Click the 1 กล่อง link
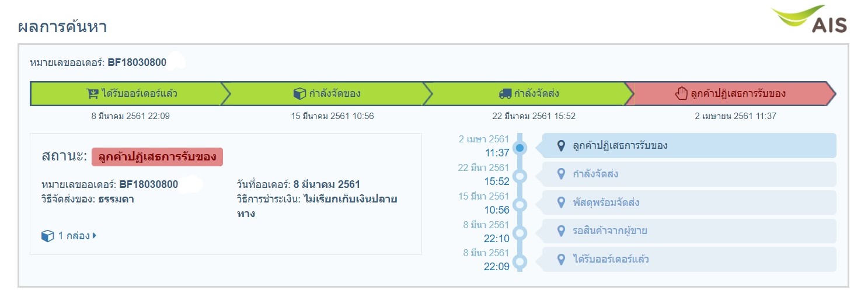 coord(74,236)
